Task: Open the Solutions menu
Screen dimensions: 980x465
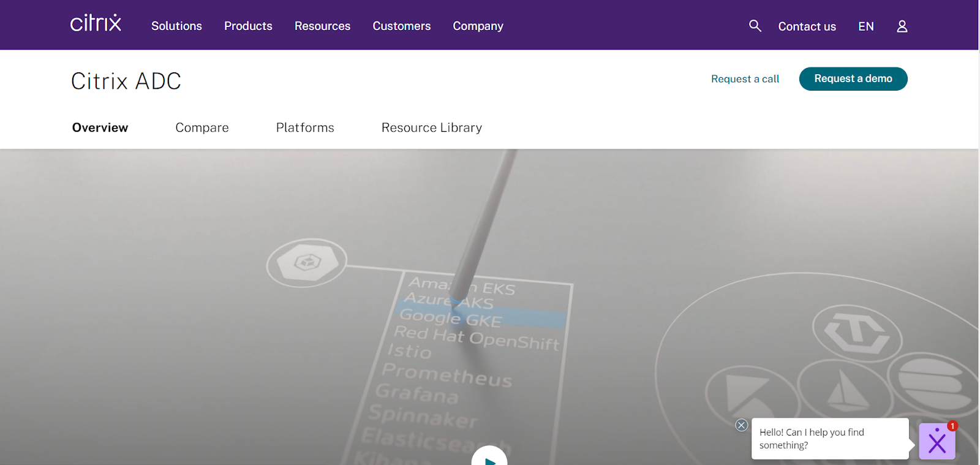Action: tap(176, 26)
